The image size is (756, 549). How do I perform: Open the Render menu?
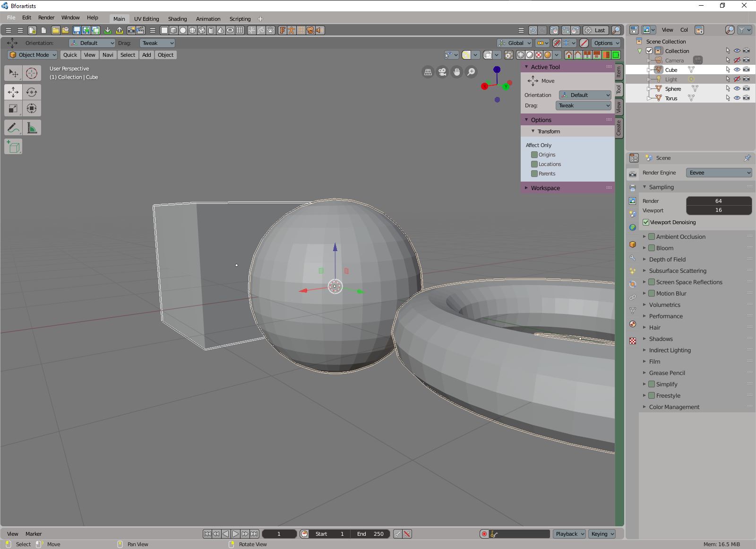(46, 17)
